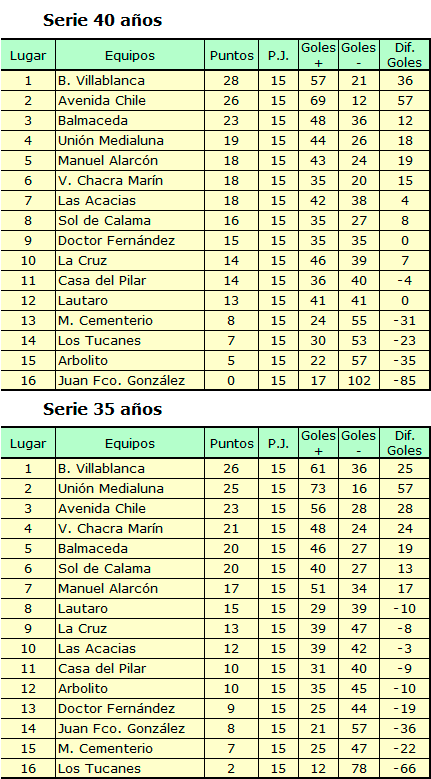
Task: Click the Serie 35 años heading
Action: [102, 409]
